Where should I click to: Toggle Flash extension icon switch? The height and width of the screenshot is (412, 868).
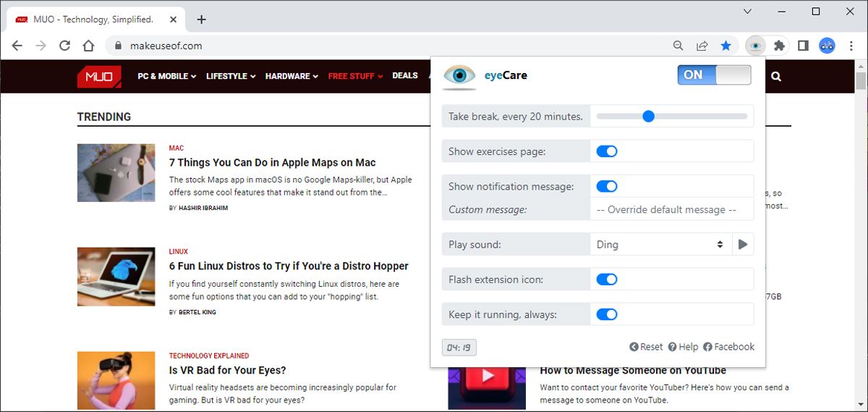pos(606,279)
